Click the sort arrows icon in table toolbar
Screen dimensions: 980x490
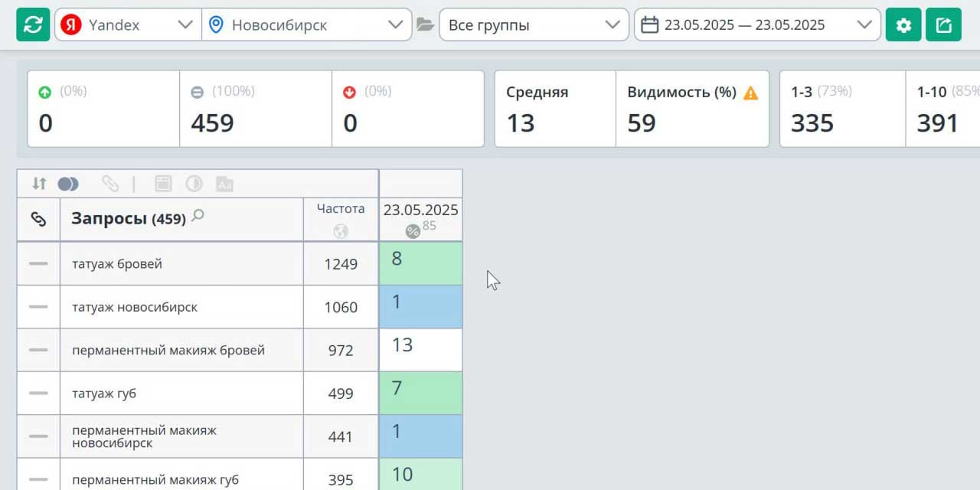[x=39, y=184]
